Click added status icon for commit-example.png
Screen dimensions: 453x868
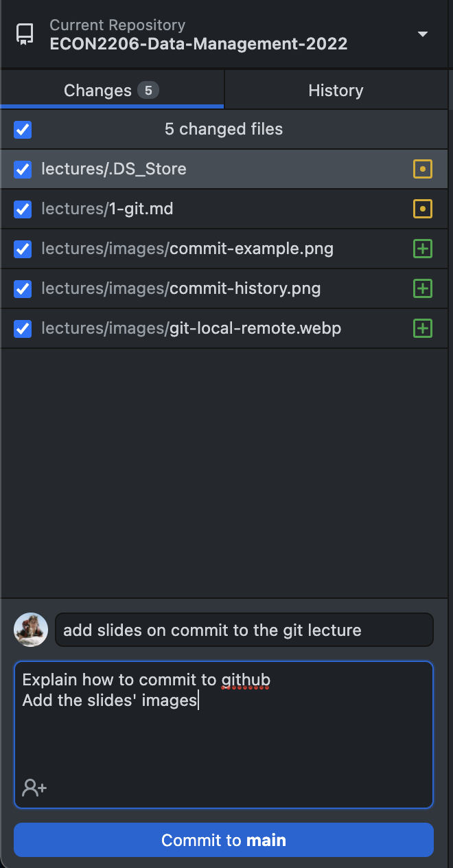(x=423, y=249)
